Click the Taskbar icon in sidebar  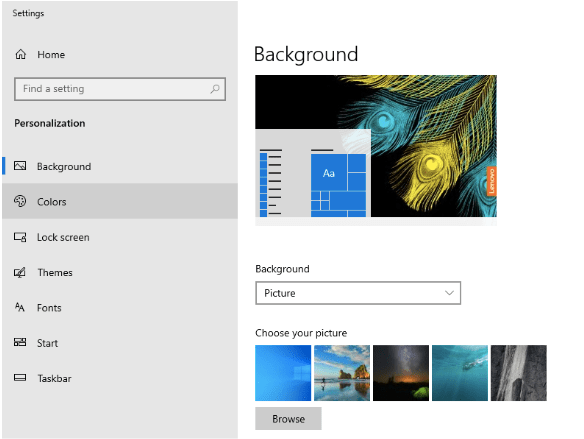point(20,378)
